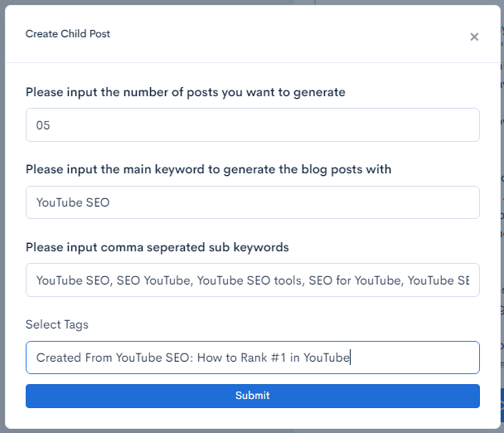The height and width of the screenshot is (433, 504).
Task: Click the 'Create Child Post' dialog title
Action: coord(68,34)
